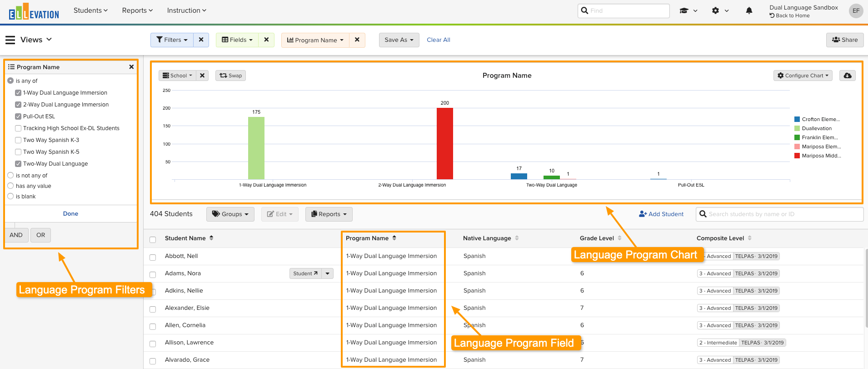Screen dimensions: 868x369
Task: Remove the Filters panel with its X
Action: (x=201, y=40)
